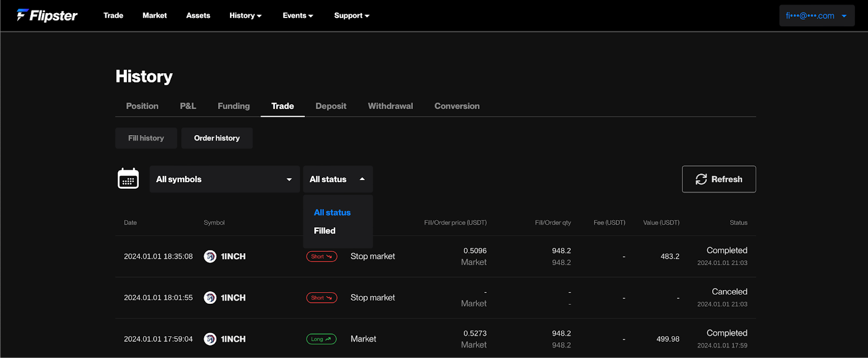
Task: Click the Canceled status
Action: click(x=730, y=291)
